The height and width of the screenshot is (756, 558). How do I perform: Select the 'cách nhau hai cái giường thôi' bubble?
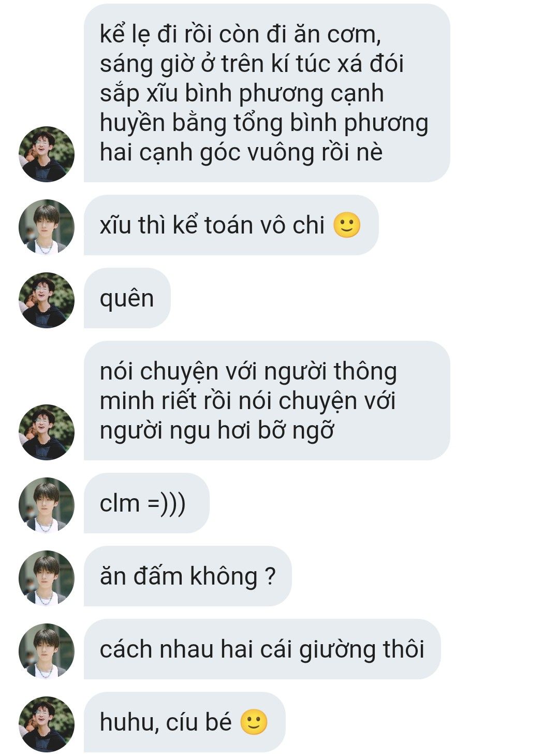[262, 649]
